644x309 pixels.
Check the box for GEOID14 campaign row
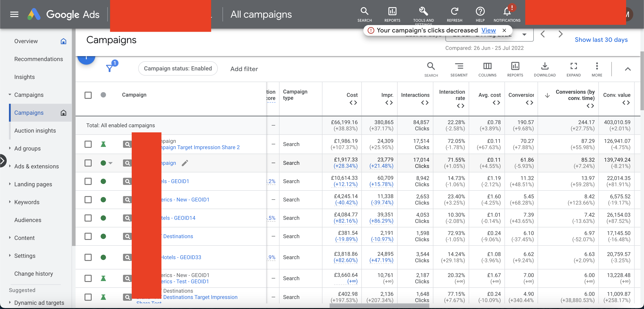(x=88, y=218)
